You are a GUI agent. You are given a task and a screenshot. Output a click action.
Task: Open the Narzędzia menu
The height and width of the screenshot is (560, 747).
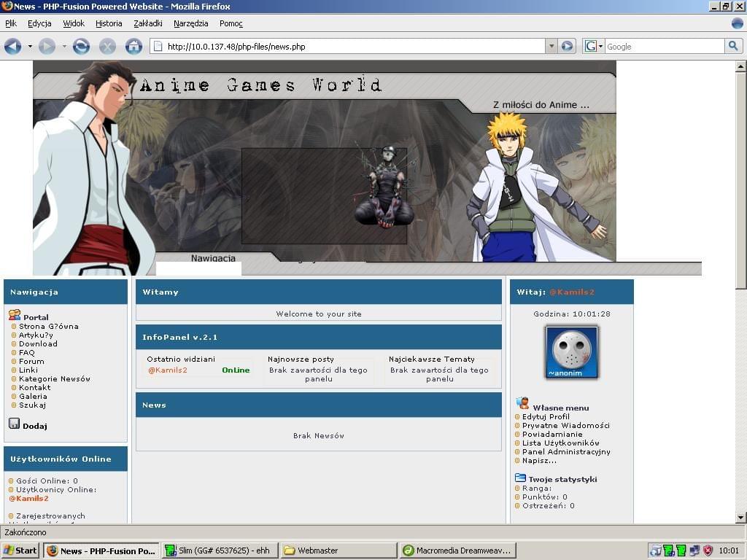[x=190, y=23]
